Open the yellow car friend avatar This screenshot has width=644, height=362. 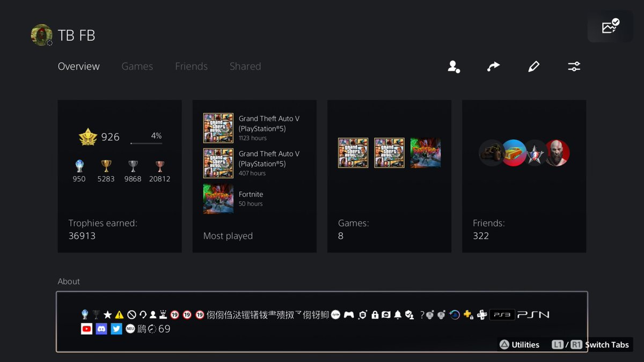point(514,153)
